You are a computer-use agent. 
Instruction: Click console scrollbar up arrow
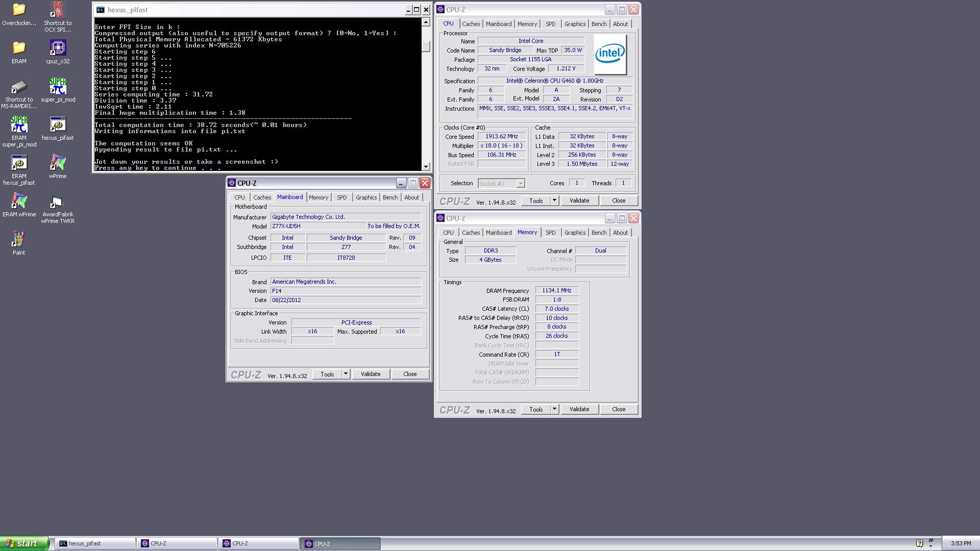pyautogui.click(x=426, y=22)
